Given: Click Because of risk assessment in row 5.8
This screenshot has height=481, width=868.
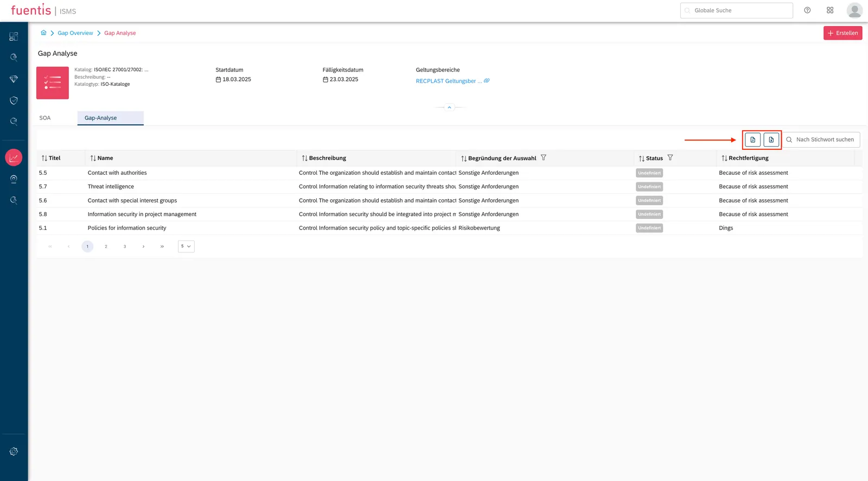Looking at the screenshot, I should [x=754, y=214].
